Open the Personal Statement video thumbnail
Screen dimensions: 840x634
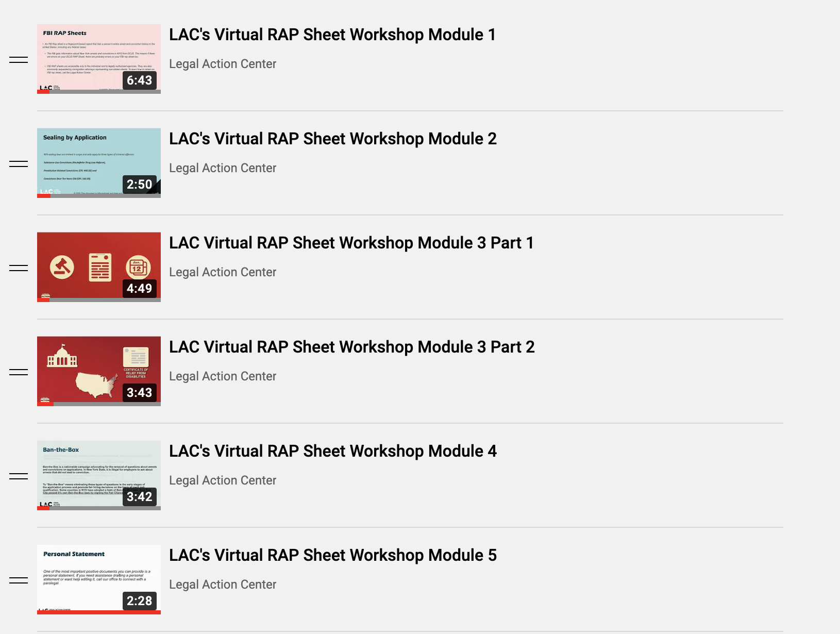98,579
